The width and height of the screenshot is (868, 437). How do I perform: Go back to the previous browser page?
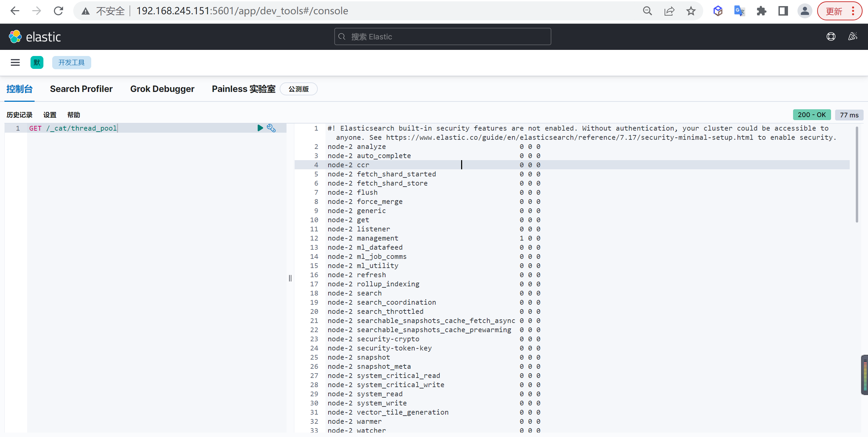tap(15, 11)
